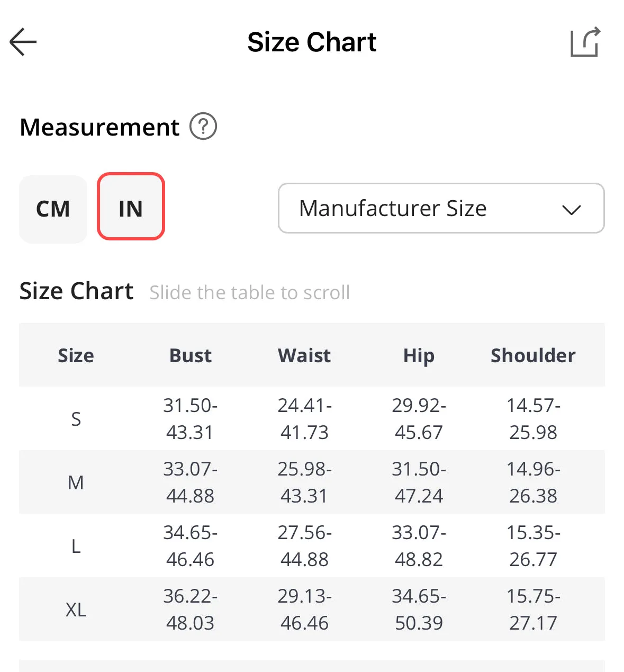Select the IN unit toggle
This screenshot has height=672, width=624.
coord(131,206)
